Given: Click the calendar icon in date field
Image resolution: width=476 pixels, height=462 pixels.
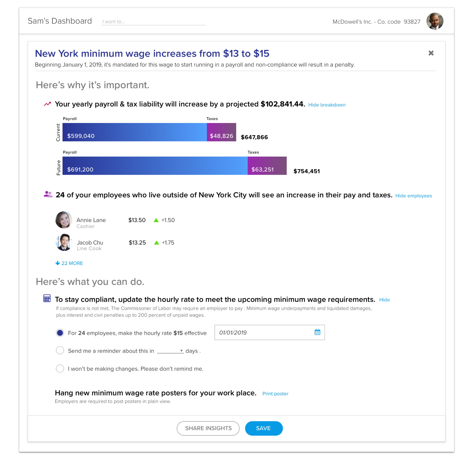Looking at the screenshot, I should point(317,332).
